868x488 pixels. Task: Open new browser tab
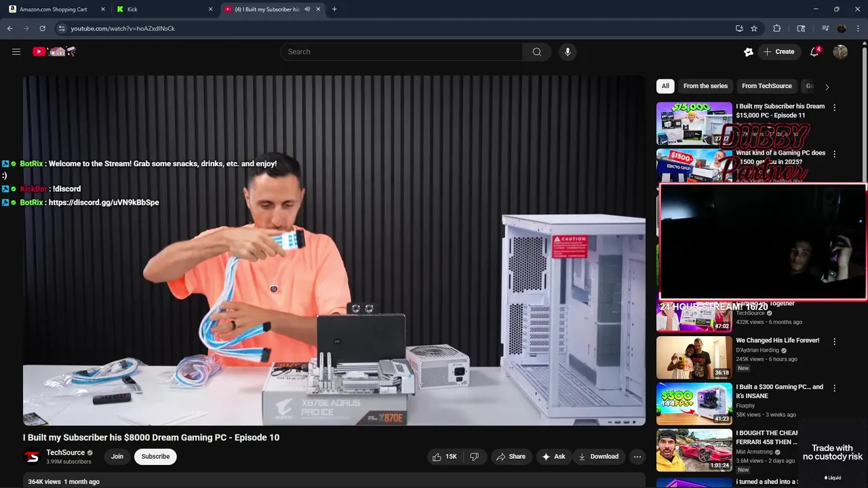334,9
